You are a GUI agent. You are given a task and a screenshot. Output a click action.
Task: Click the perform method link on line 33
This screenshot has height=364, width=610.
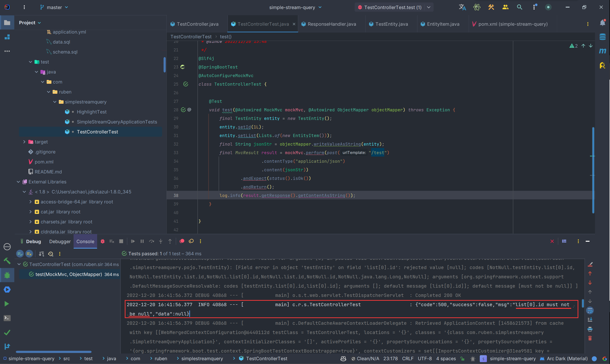point(315,153)
